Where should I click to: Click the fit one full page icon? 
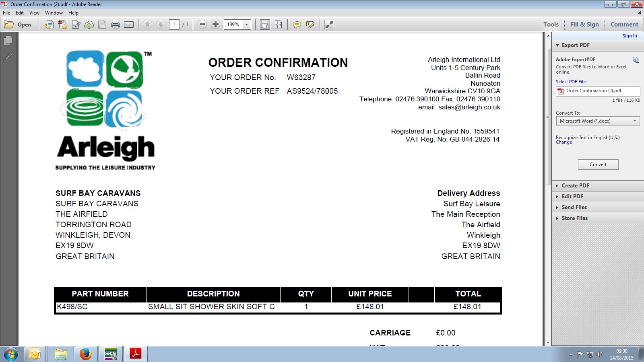[x=278, y=25]
